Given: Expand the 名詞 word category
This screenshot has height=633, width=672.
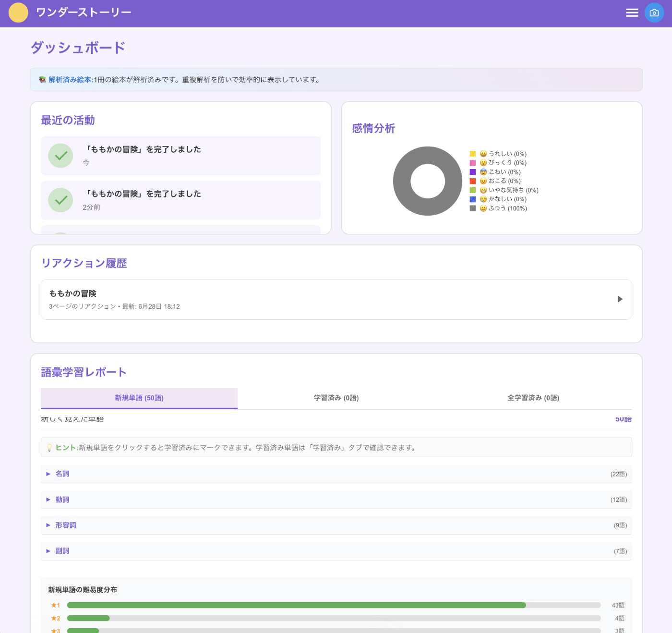Looking at the screenshot, I should pyautogui.click(x=336, y=474).
